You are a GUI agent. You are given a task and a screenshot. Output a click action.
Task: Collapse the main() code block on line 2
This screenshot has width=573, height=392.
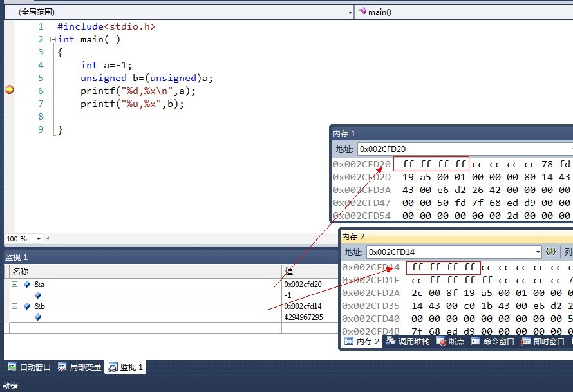click(x=53, y=39)
